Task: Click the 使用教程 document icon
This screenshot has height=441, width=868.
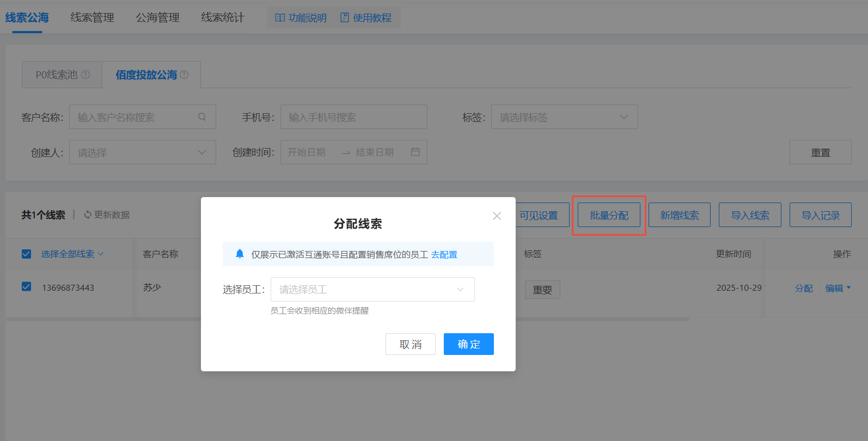Action: (345, 18)
